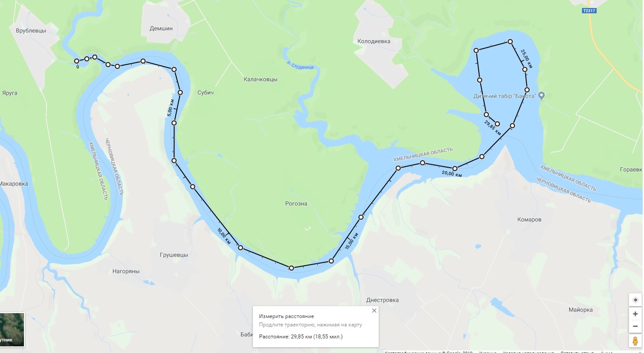Select the route starting point marked 0

coord(77,61)
